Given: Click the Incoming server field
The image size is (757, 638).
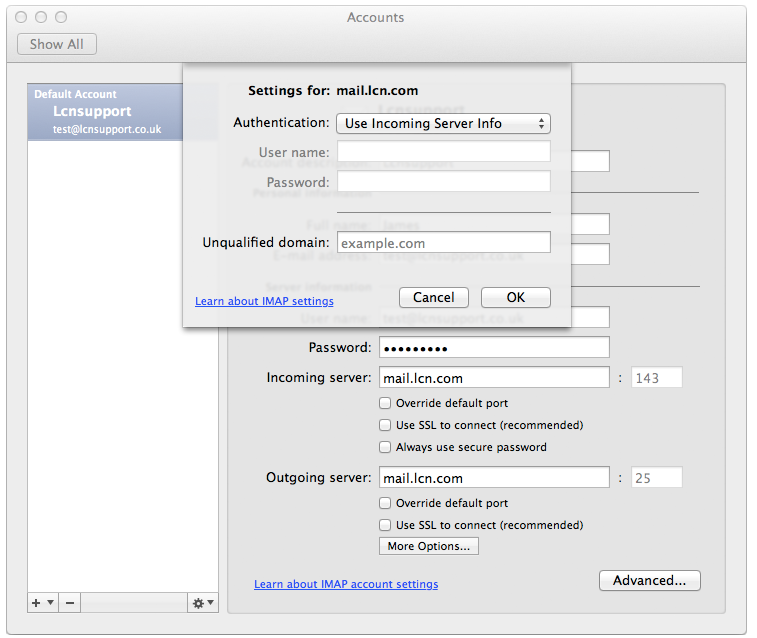Looking at the screenshot, I should coord(494,377).
